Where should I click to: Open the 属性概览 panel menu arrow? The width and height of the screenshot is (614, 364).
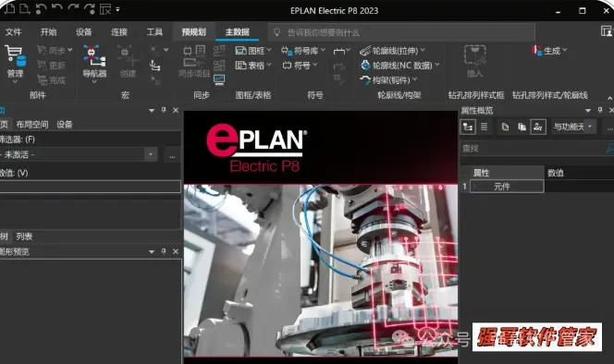[x=588, y=110]
